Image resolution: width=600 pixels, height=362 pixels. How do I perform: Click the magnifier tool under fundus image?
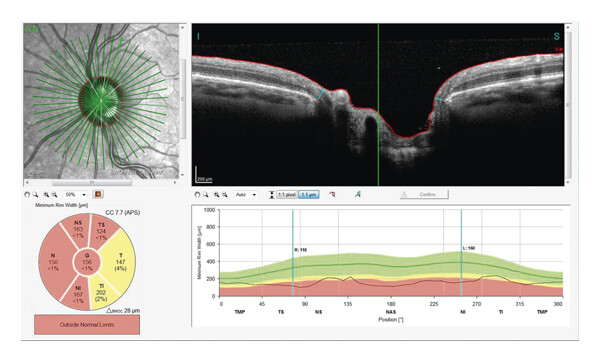pos(35,195)
